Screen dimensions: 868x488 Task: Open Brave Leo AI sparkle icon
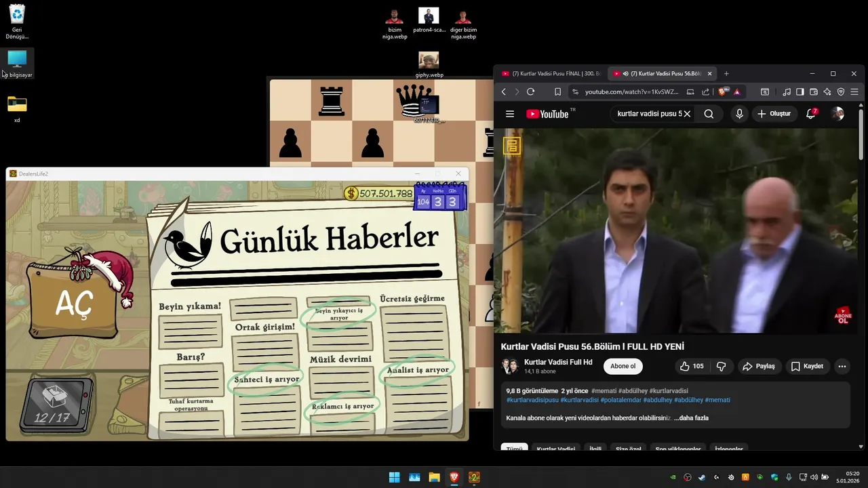point(827,91)
